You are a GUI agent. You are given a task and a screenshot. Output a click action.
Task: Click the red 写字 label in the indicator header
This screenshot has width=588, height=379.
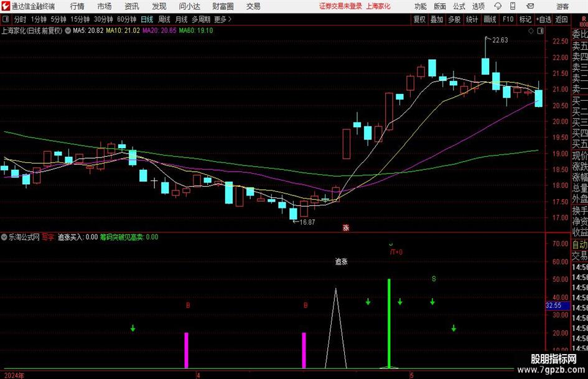point(48,237)
